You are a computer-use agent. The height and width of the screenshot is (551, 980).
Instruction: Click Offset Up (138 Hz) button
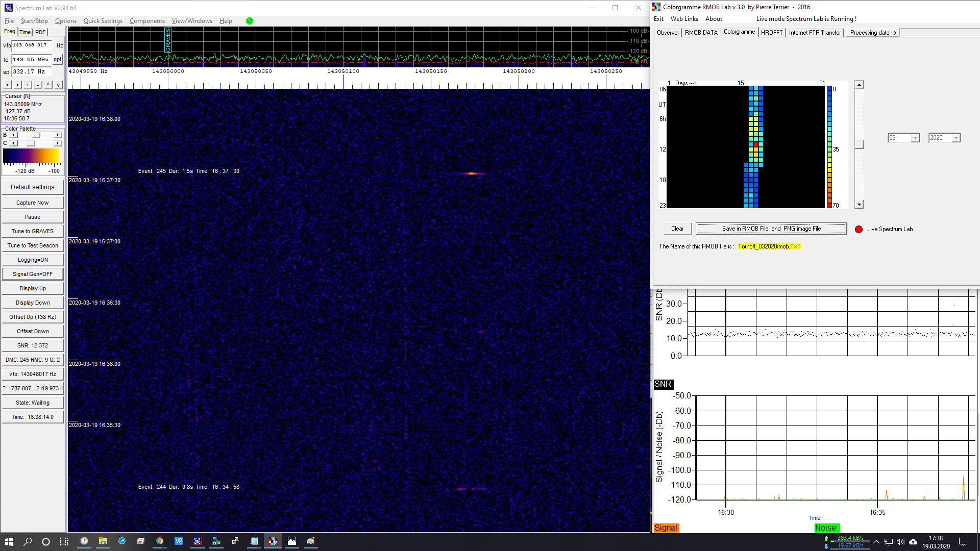[x=33, y=317]
